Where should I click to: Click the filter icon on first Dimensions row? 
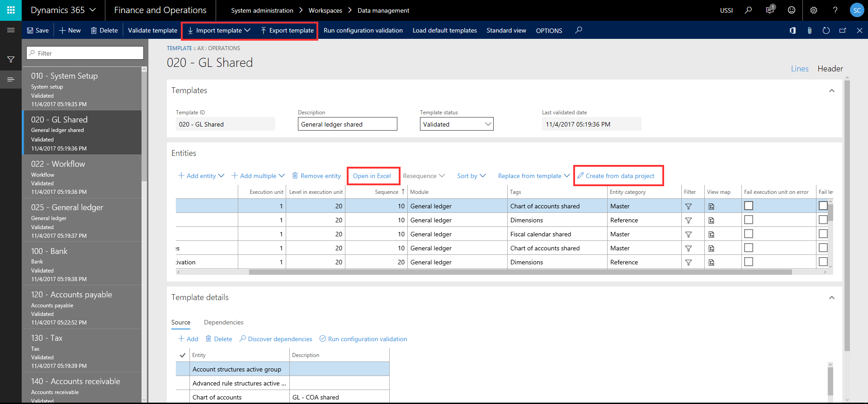coord(689,220)
